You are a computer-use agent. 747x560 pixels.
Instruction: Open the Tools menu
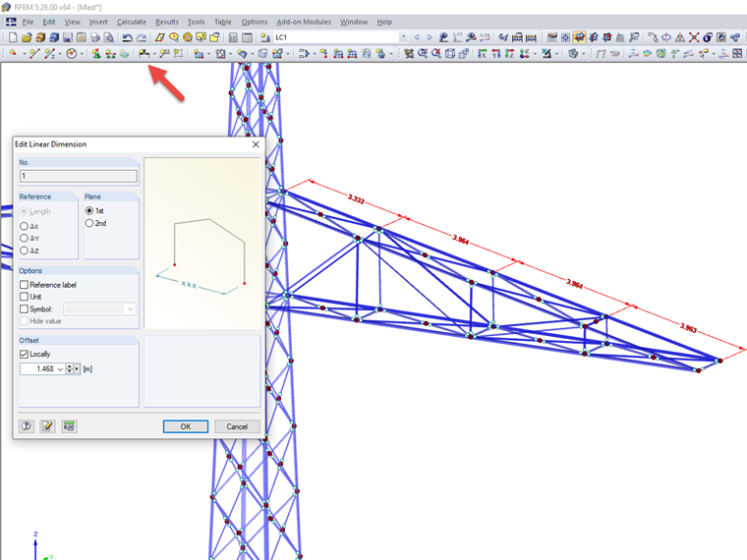(x=196, y=22)
